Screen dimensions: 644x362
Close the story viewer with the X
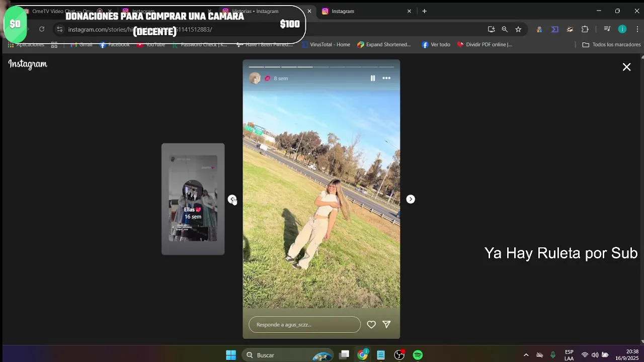pyautogui.click(x=626, y=67)
